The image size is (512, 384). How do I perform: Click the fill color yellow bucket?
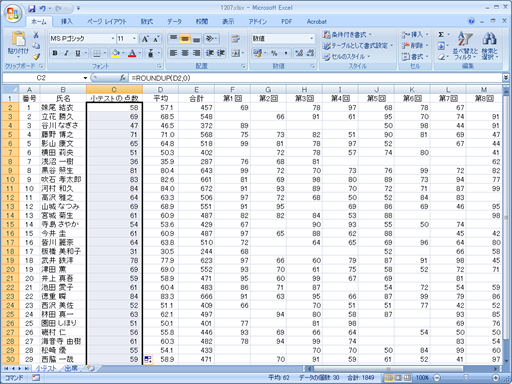click(116, 53)
